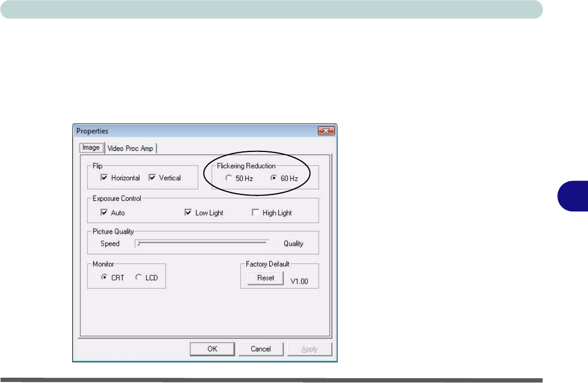Click the Flickering Reduction group label
This screenshot has height=383, width=588.
pos(246,166)
